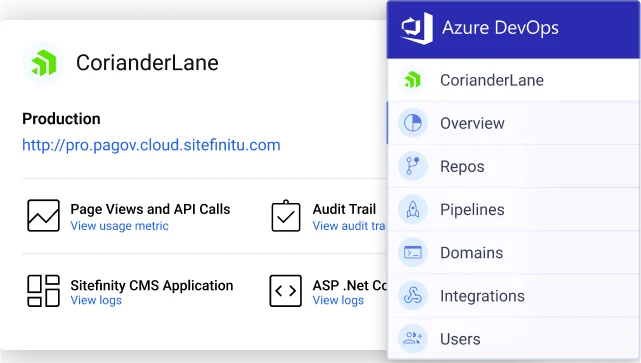641x363 pixels.
Task: Click the Audit Trail title
Action: pos(344,209)
